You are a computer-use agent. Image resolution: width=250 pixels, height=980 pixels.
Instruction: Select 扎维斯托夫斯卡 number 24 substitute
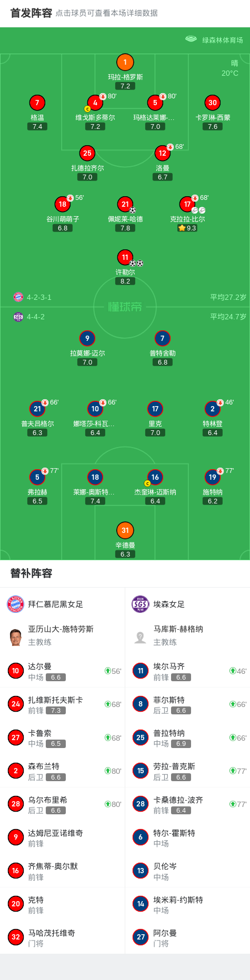63,704
